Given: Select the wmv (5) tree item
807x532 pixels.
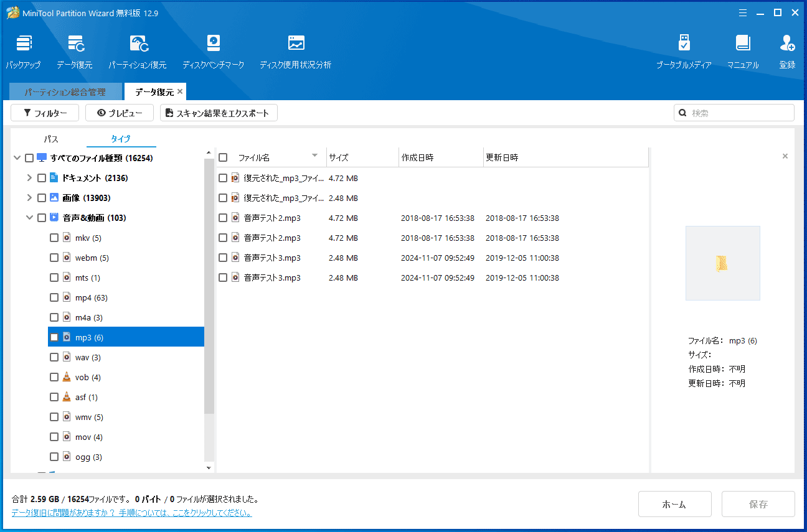Looking at the screenshot, I should click(x=126, y=417).
